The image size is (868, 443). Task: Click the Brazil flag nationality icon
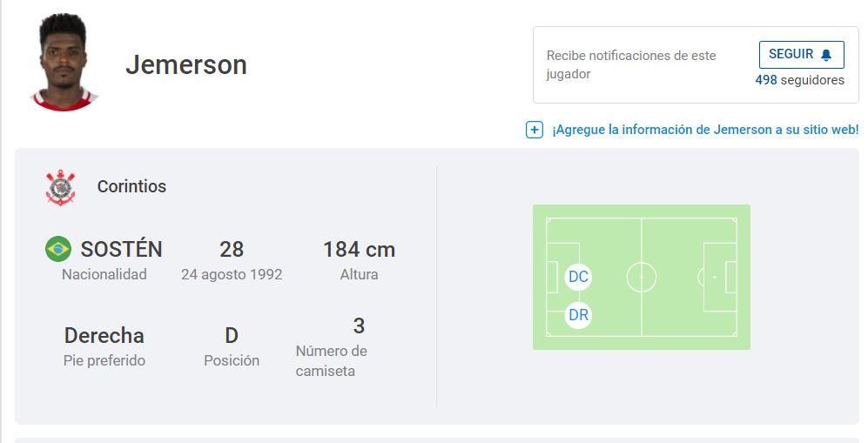click(x=58, y=249)
